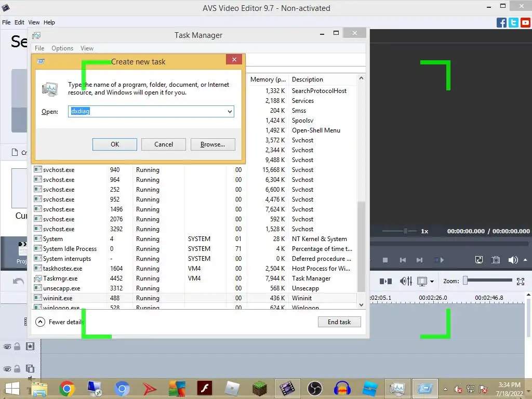Expand the volume slider arrow beside speaker
This screenshot has height=399, width=532.
click(x=526, y=260)
